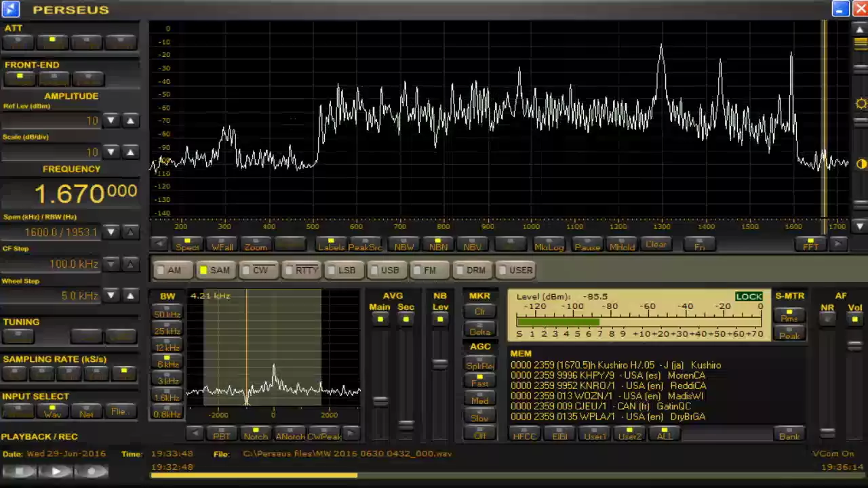Viewport: 868px width, 488px height.
Task: Set bandwidth to 50 kHz
Action: coord(167,313)
